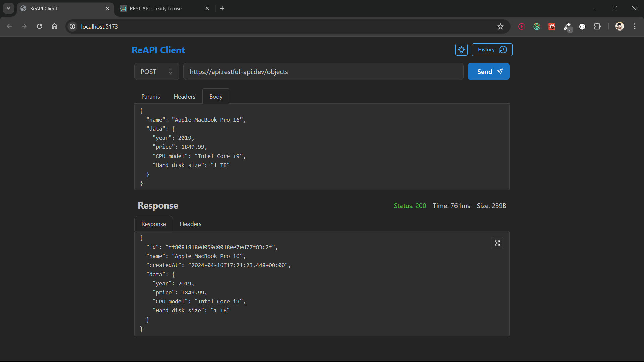Click the "price": 1849.99 line in request body
644x362 pixels.
[x=179, y=147]
